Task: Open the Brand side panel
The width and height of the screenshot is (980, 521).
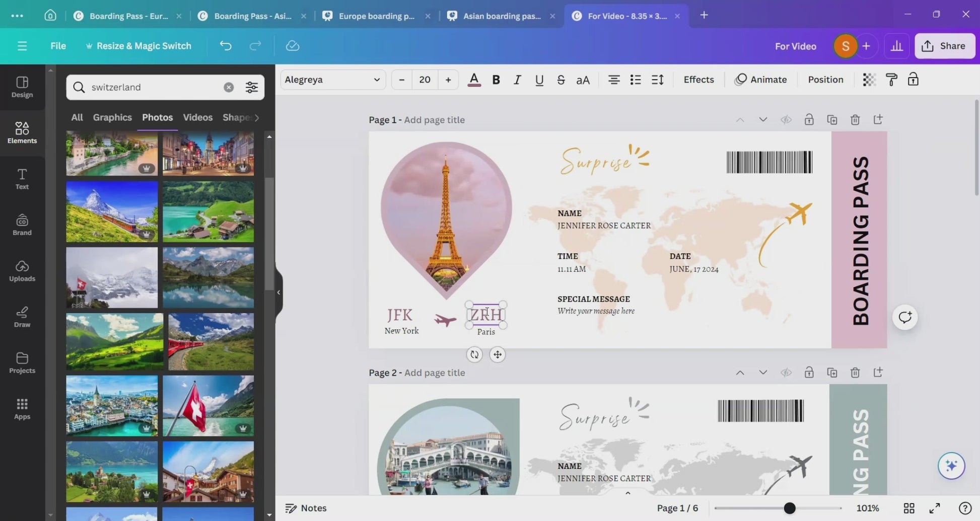Action: point(22,225)
